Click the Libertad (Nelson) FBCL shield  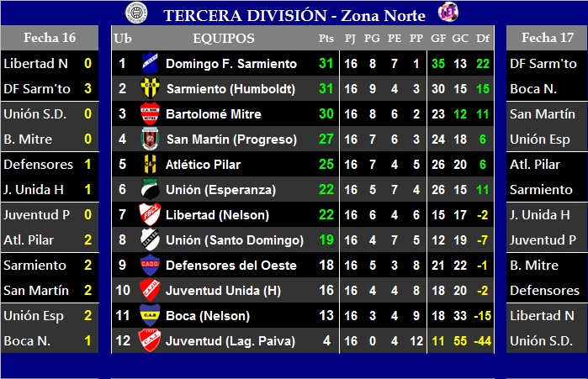(x=150, y=214)
